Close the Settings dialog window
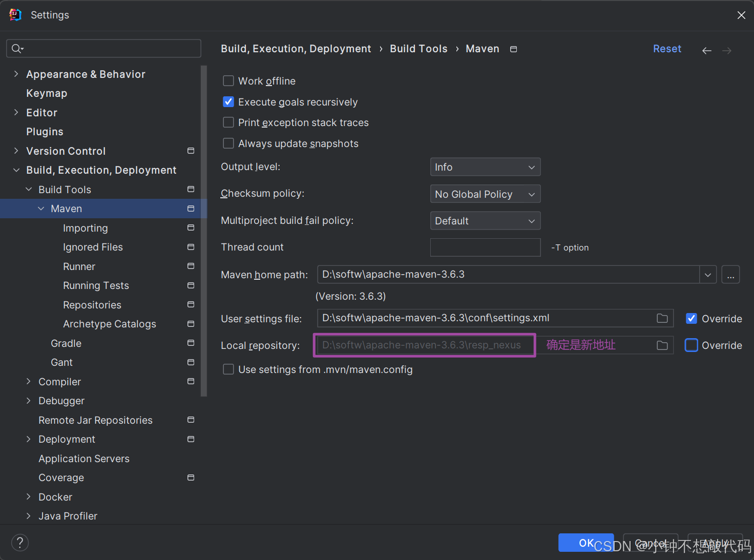Screen dimensions: 754x560 (x=741, y=15)
